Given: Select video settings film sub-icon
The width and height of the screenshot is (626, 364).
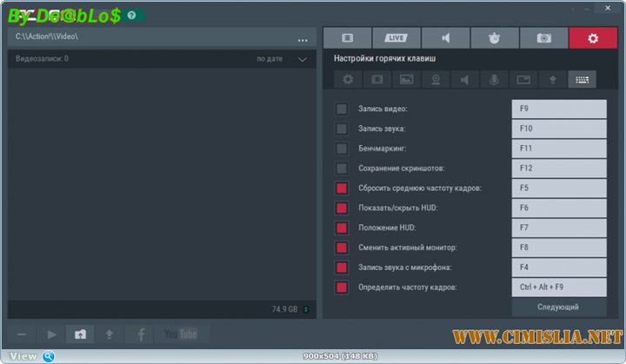Looking at the screenshot, I should point(377,79).
